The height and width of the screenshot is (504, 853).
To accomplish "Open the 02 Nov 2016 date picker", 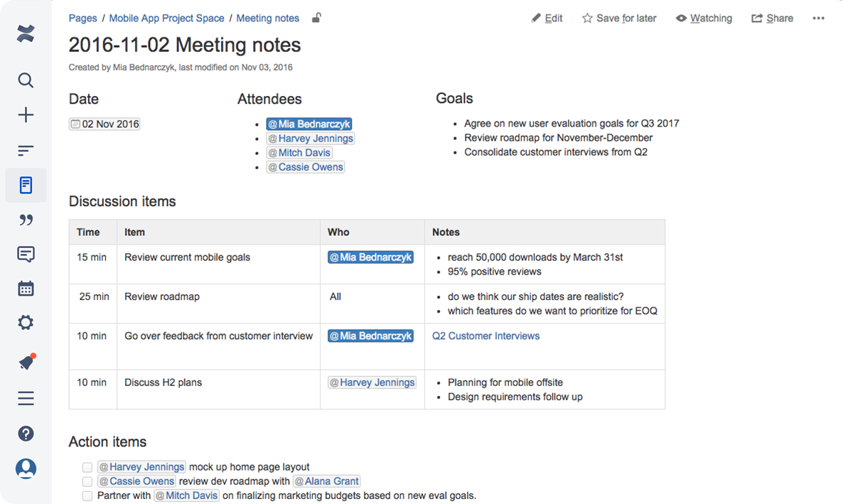I will click(x=104, y=123).
